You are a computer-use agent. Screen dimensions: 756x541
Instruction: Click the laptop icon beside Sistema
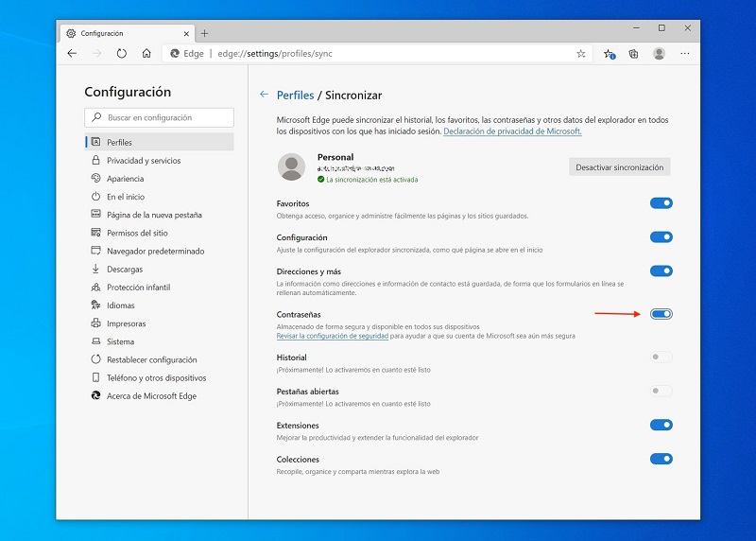(x=96, y=341)
